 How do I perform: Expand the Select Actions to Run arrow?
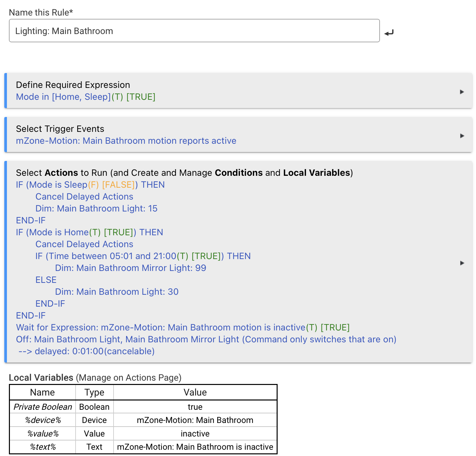tap(462, 263)
